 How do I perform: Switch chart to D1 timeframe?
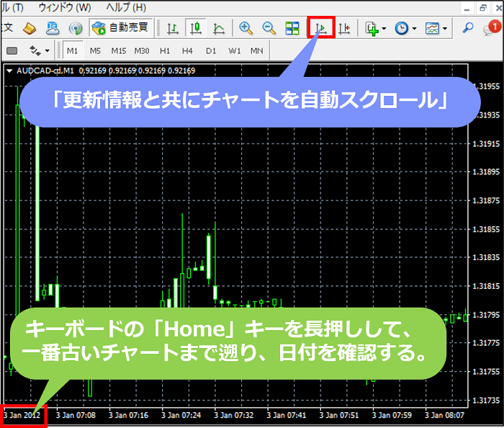pyautogui.click(x=210, y=51)
